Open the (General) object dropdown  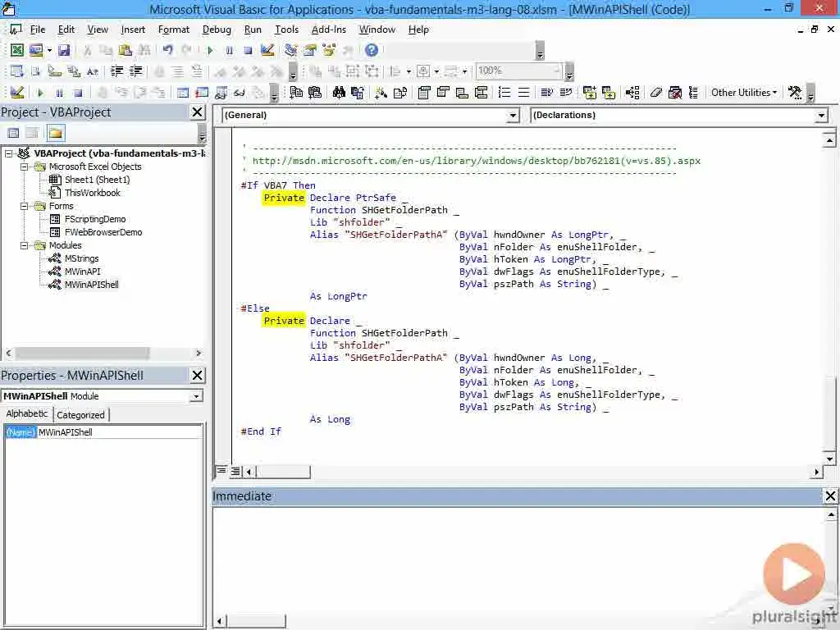tap(514, 115)
